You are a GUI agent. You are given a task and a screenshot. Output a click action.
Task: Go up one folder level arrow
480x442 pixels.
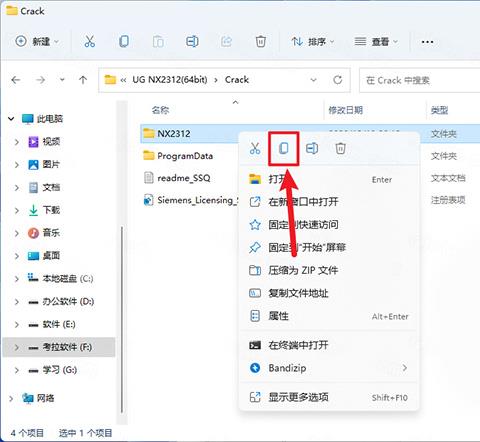(x=83, y=80)
